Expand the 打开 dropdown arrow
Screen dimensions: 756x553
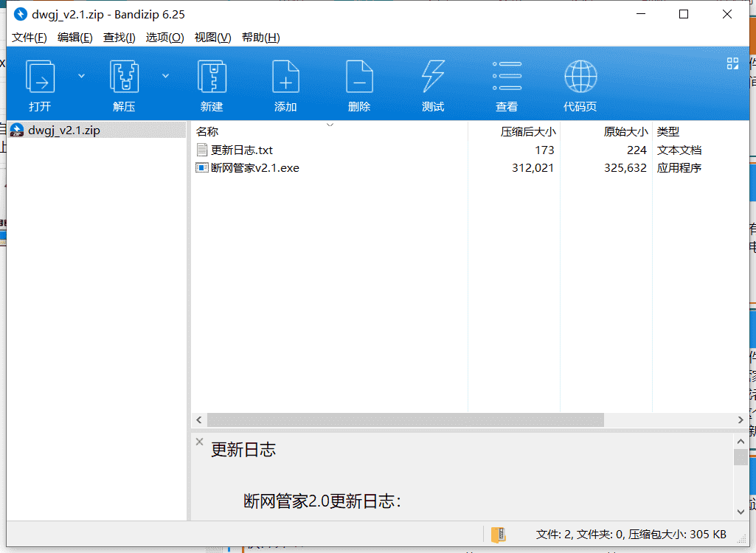tap(81, 76)
